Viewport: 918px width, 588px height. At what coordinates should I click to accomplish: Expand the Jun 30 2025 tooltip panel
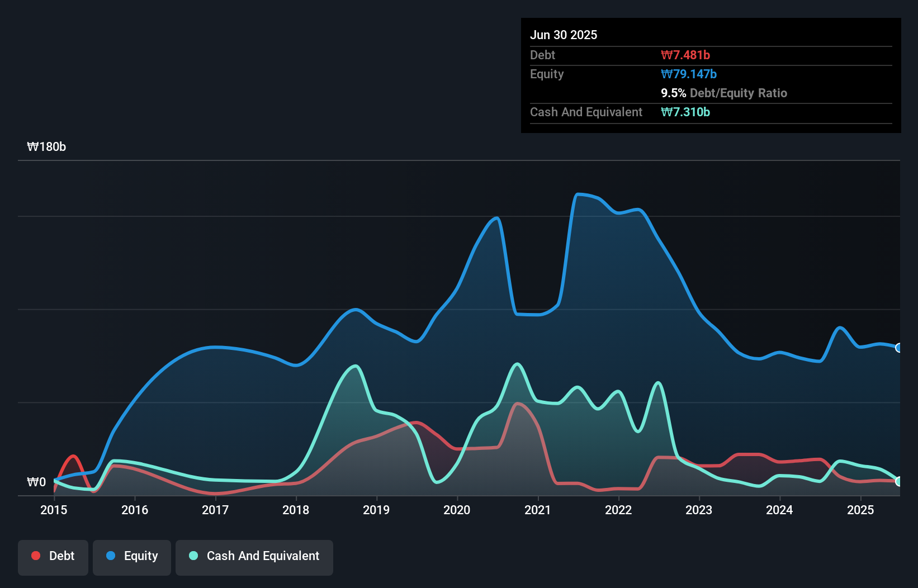(564, 35)
